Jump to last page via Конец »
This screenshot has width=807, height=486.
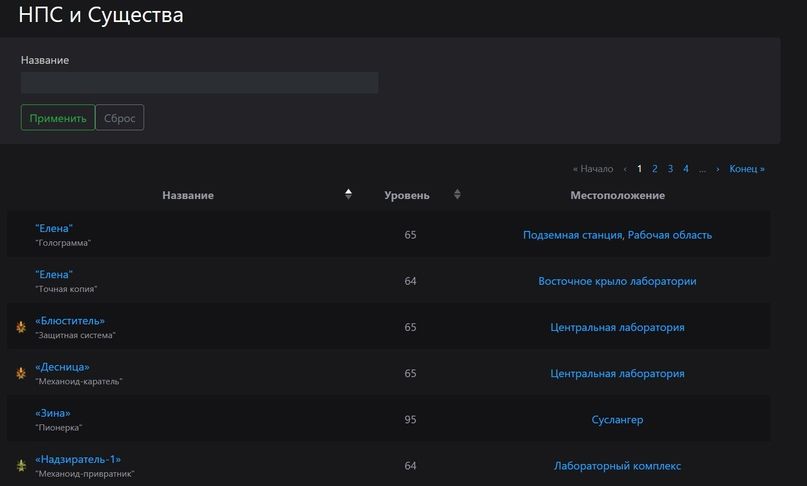coord(747,168)
